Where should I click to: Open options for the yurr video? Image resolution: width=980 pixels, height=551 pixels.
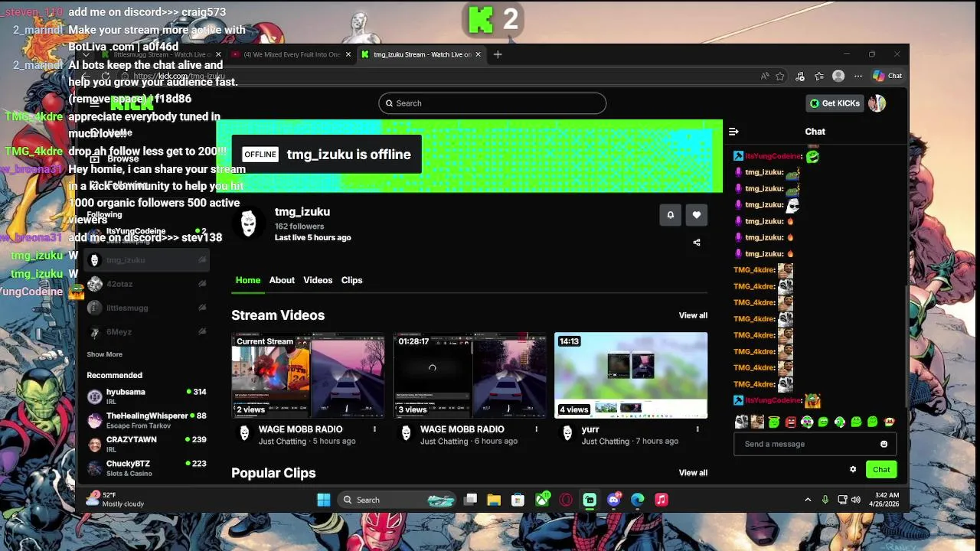click(697, 429)
